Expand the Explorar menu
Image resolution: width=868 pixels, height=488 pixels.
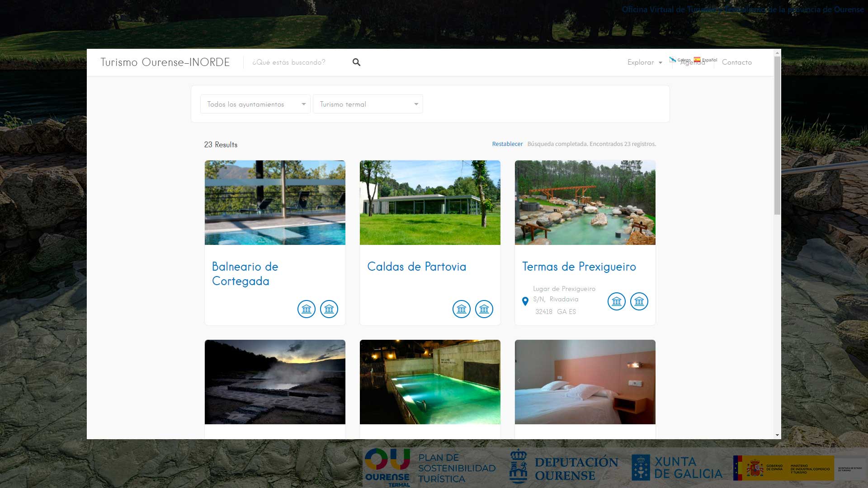click(x=644, y=62)
